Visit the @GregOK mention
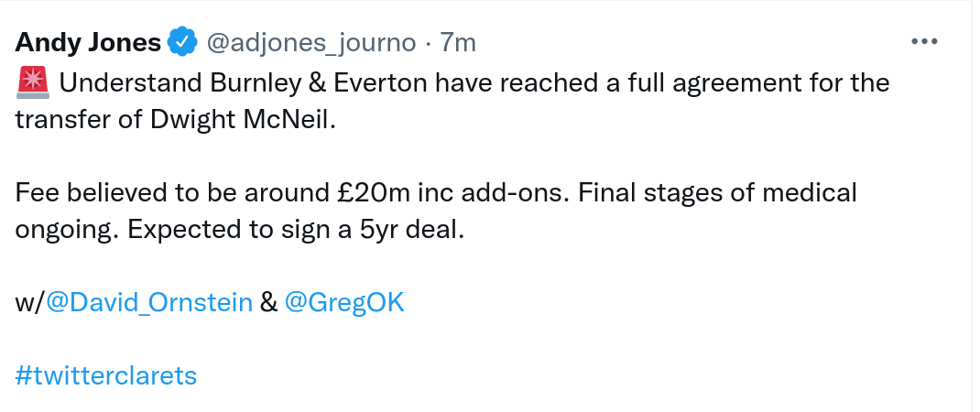The height and width of the screenshot is (412, 980). pos(344,302)
